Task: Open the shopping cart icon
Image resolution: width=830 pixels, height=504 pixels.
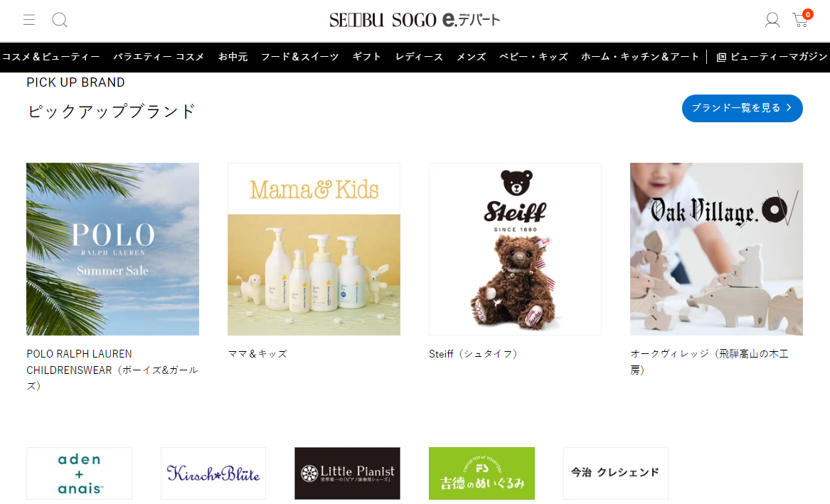Action: click(802, 19)
